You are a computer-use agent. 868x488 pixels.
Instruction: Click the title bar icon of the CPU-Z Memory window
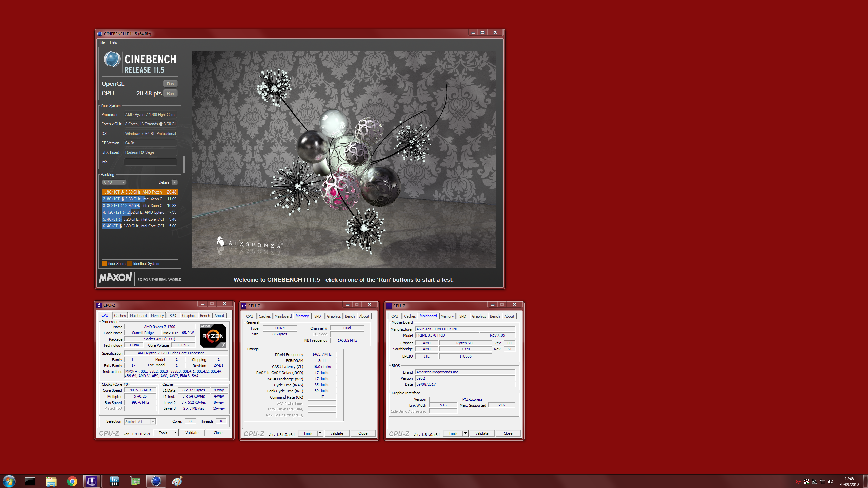[x=244, y=306]
